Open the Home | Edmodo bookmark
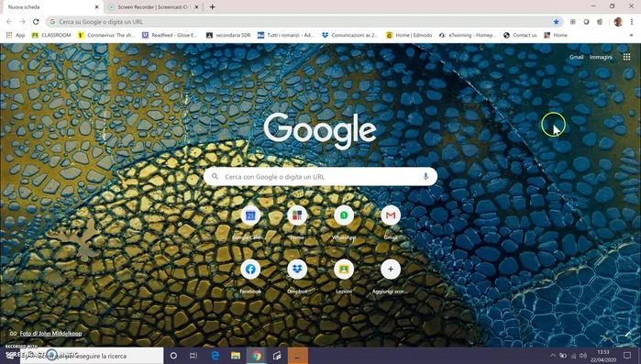Viewport: 641px width, 364px height. point(409,35)
